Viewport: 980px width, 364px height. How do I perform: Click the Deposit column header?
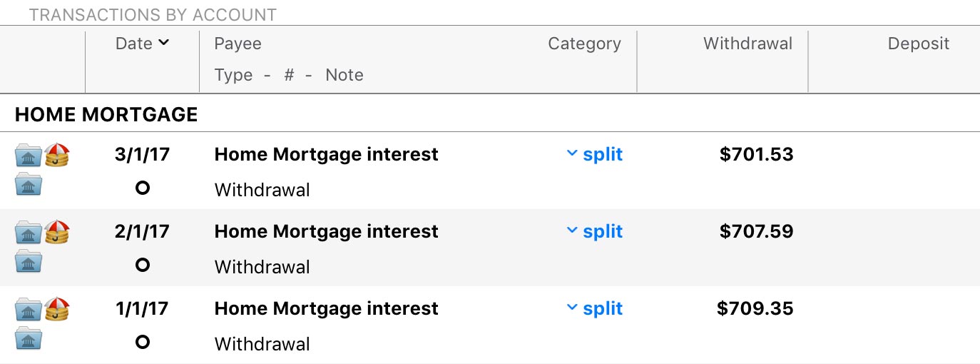click(x=918, y=44)
